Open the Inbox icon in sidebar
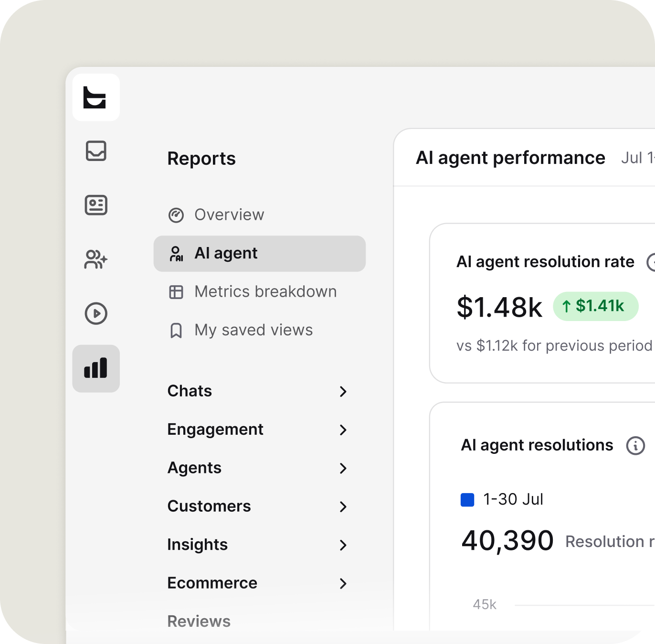The height and width of the screenshot is (644, 655). (x=96, y=151)
